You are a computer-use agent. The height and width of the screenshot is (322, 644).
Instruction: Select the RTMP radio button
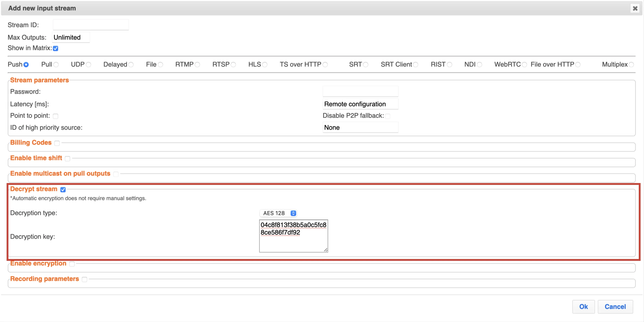click(x=198, y=65)
